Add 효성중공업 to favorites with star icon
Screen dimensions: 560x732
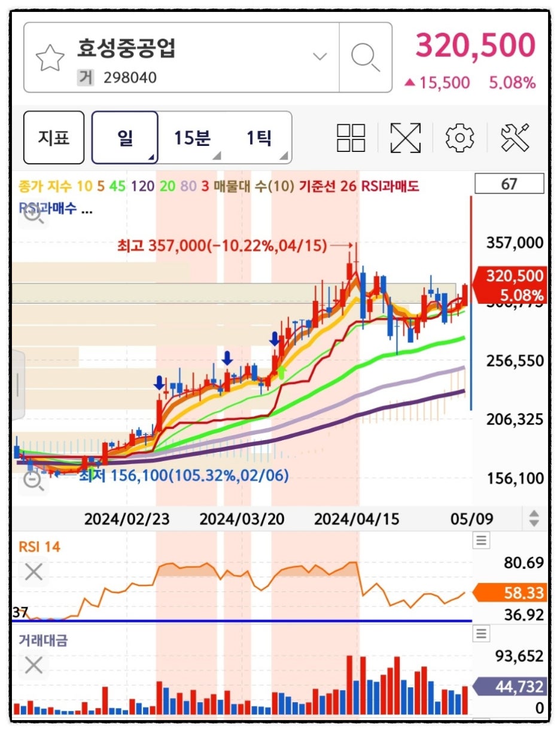50,58
